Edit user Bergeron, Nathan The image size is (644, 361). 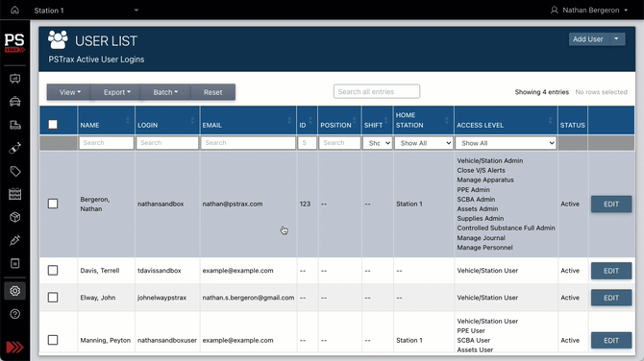pyautogui.click(x=611, y=204)
